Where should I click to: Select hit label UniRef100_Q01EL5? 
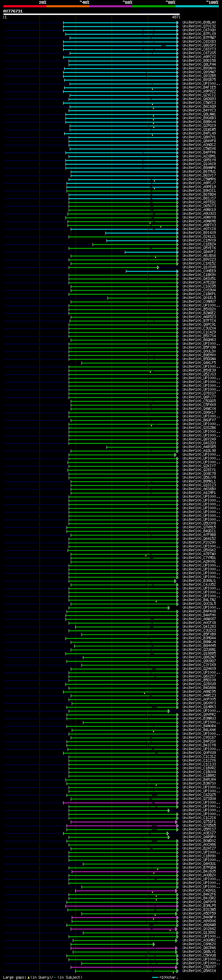click(199, 298)
